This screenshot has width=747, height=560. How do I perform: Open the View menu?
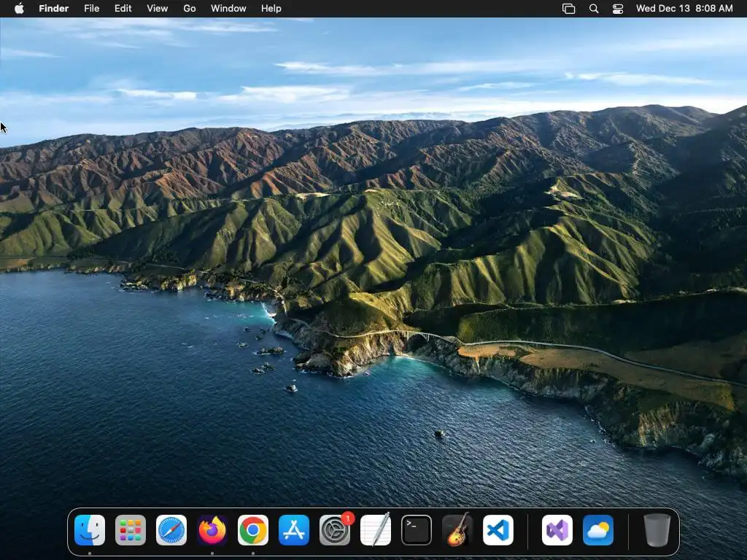158,9
